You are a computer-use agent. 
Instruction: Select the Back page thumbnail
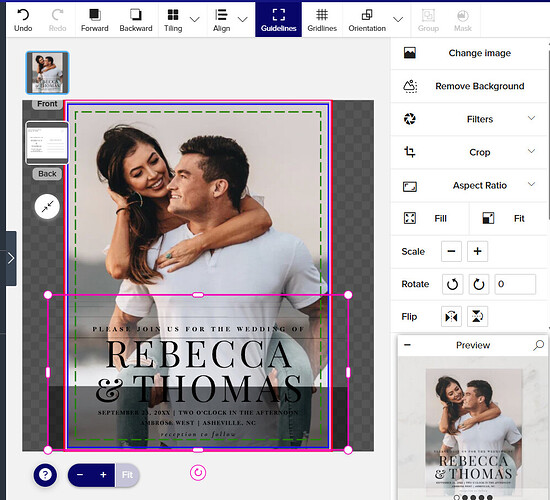pyautogui.click(x=47, y=143)
